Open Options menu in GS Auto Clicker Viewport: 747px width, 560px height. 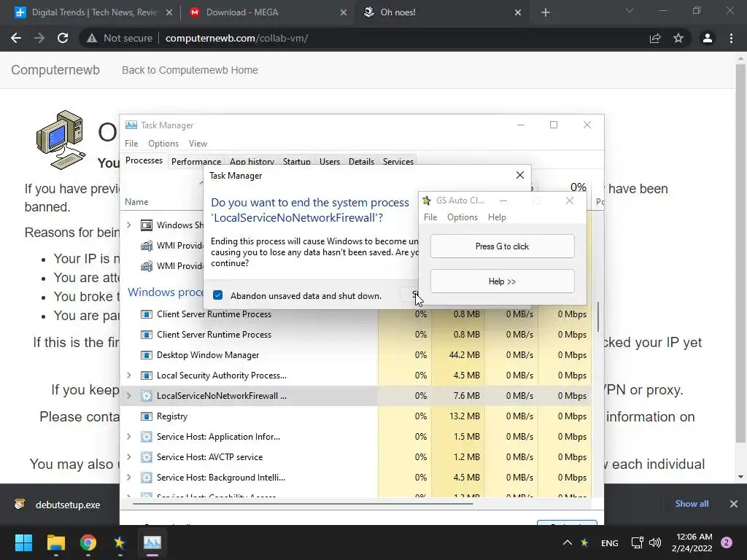pos(462,217)
